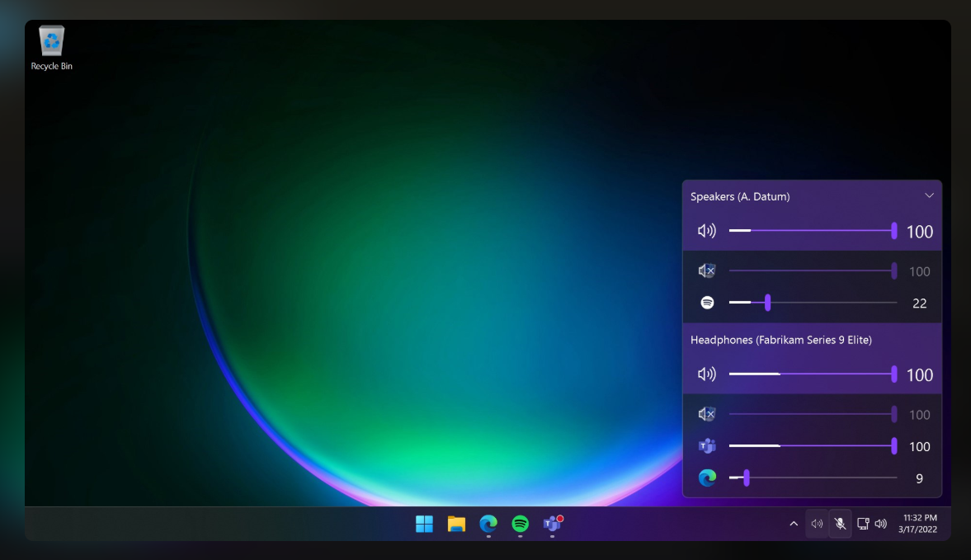
Task: Open File Explorer from the taskbar
Action: click(456, 524)
